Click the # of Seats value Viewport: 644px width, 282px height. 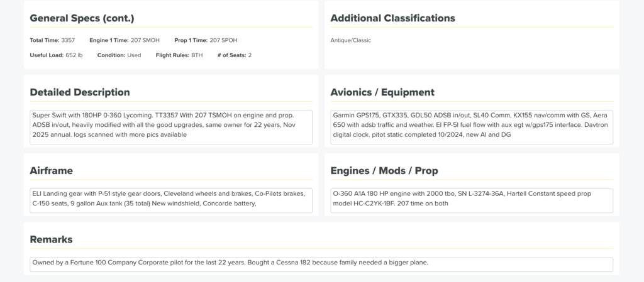tap(250, 55)
